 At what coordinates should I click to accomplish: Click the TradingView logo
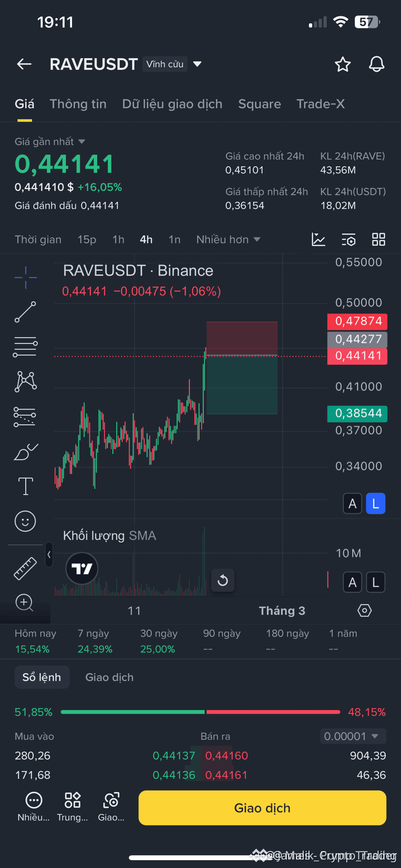[82, 568]
